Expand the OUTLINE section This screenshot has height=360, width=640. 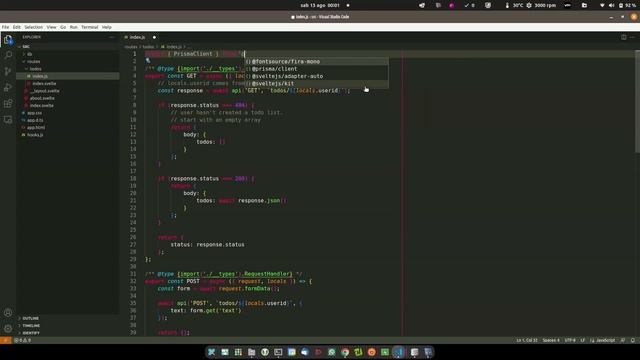point(67,318)
